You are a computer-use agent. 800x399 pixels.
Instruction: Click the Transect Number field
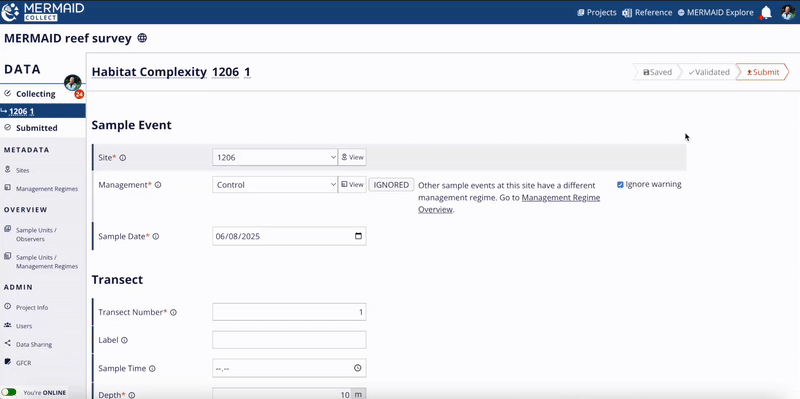pos(289,312)
